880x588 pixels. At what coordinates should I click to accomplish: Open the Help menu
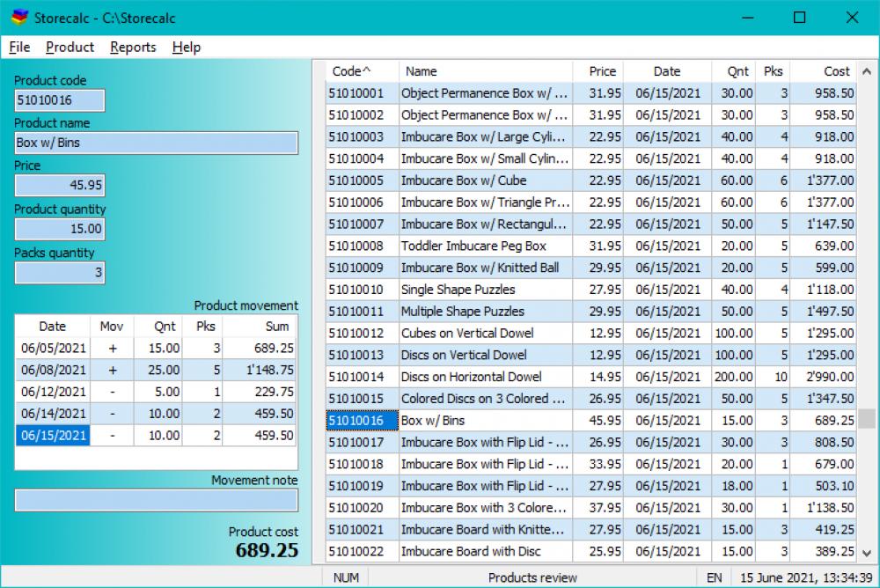(x=186, y=48)
